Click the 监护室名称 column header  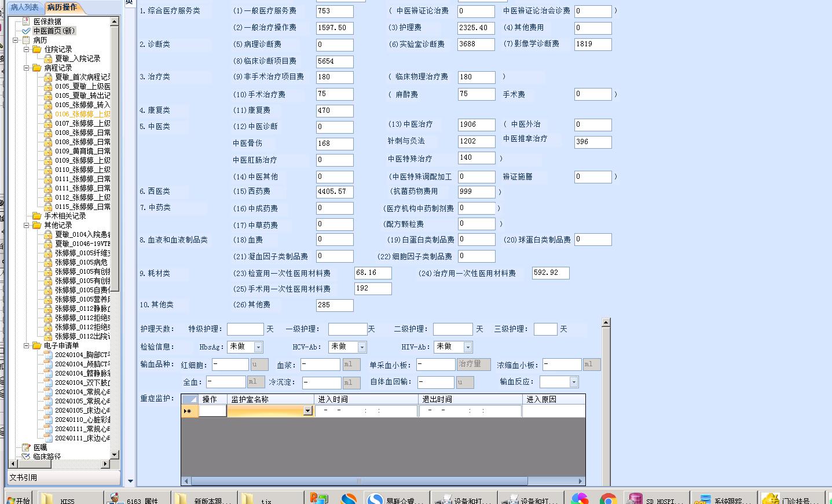point(271,399)
